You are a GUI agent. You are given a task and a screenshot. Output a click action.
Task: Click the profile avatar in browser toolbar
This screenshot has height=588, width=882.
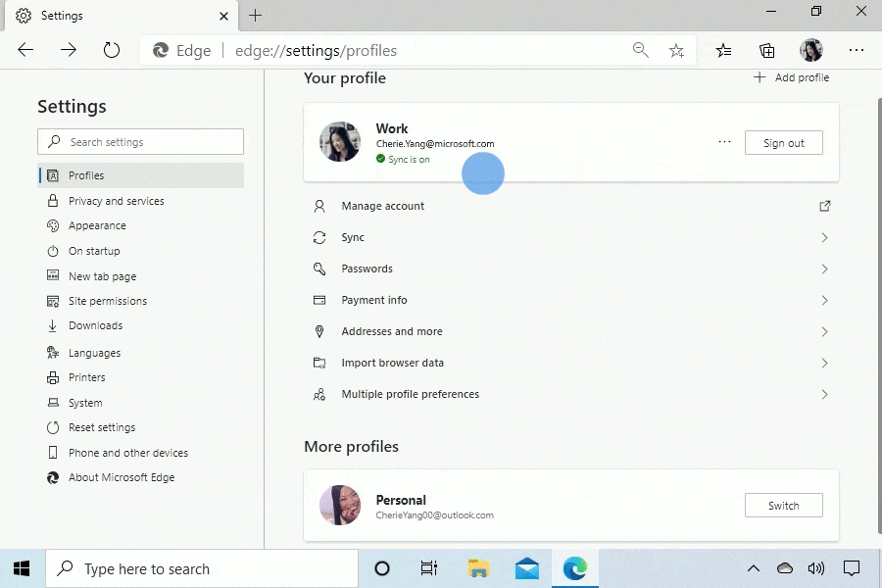(x=811, y=50)
